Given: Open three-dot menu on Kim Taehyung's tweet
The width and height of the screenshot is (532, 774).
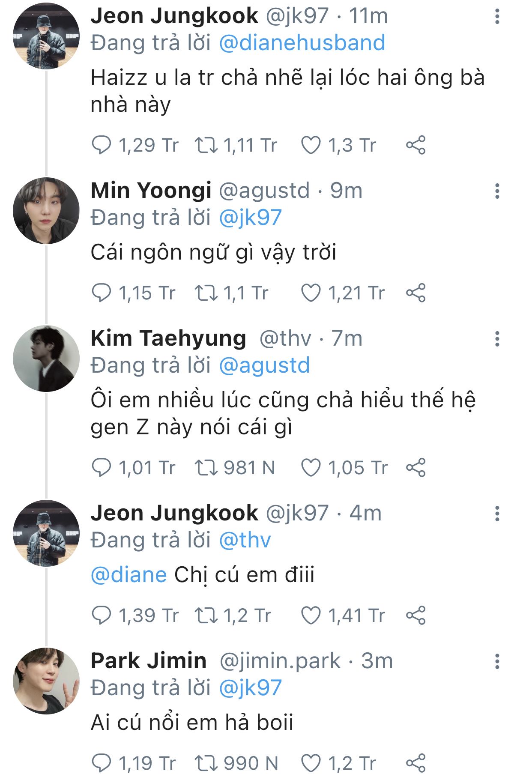Looking at the screenshot, I should point(497,339).
